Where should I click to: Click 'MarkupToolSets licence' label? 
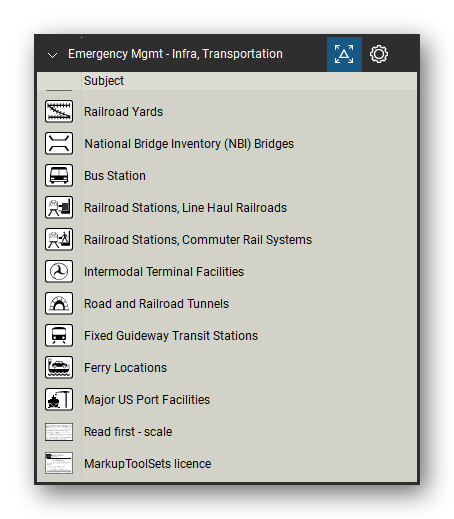coord(147,464)
